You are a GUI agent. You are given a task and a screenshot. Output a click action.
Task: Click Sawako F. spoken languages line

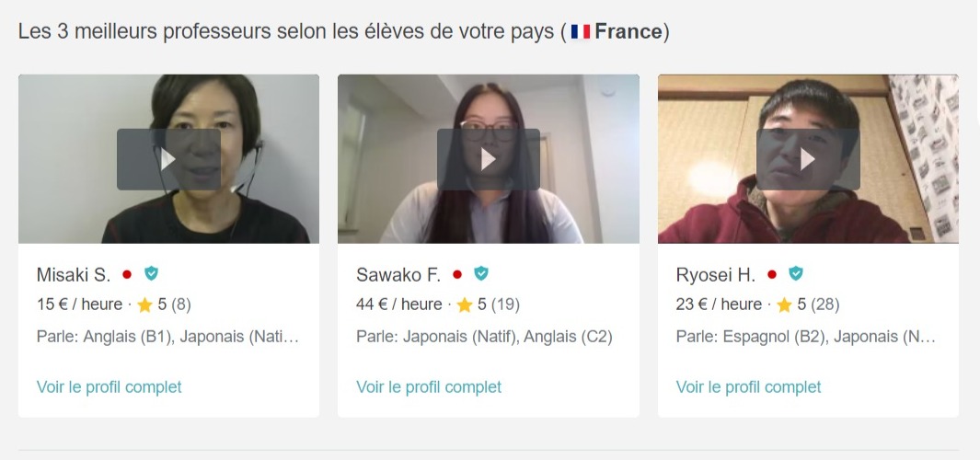(x=484, y=337)
